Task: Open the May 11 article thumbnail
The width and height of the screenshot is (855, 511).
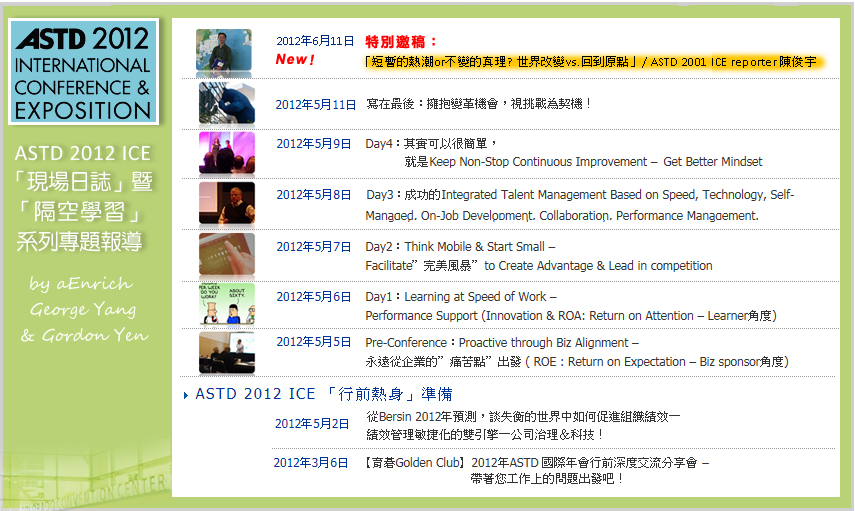Action: tap(226, 103)
